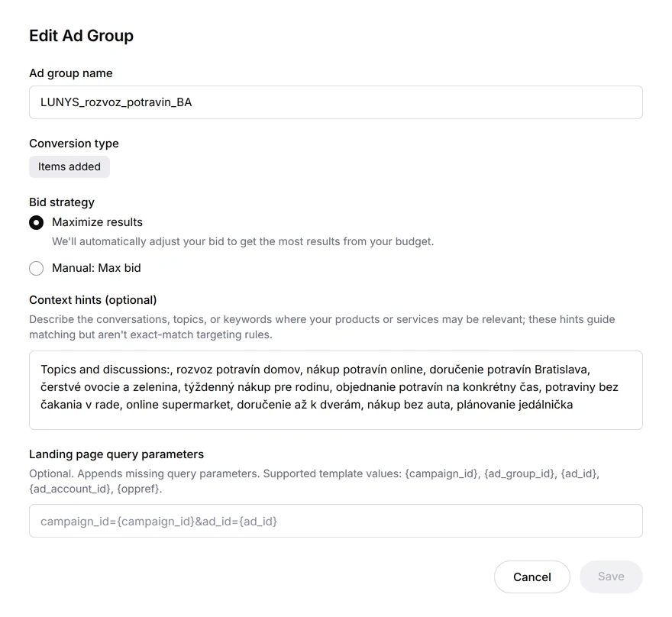Click the Maximize results label text
The image size is (672, 617).
click(97, 222)
